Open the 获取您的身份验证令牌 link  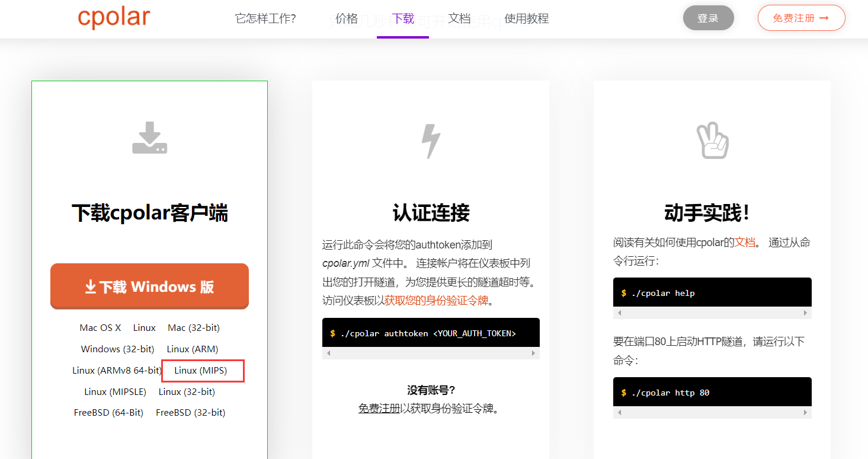pos(437,301)
